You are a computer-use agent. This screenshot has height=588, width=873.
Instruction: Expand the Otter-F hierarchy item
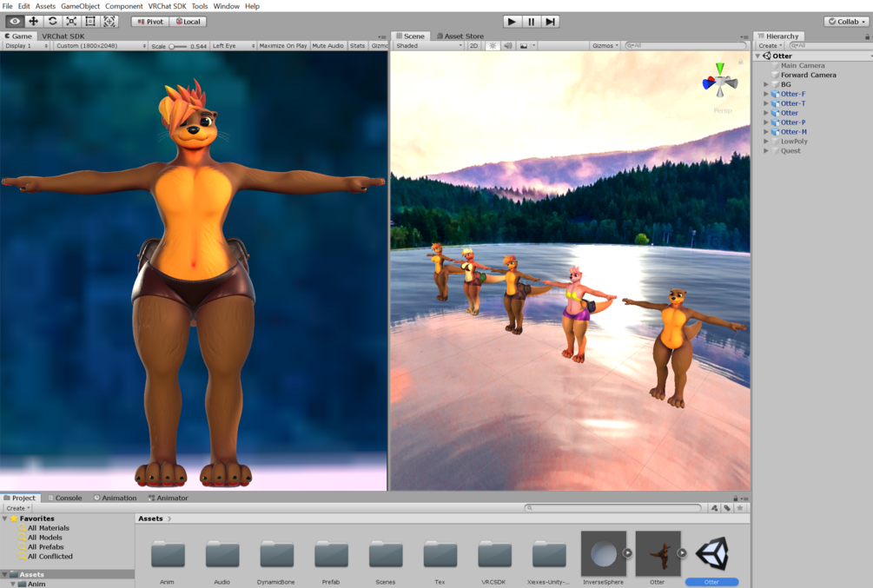pyautogui.click(x=766, y=94)
